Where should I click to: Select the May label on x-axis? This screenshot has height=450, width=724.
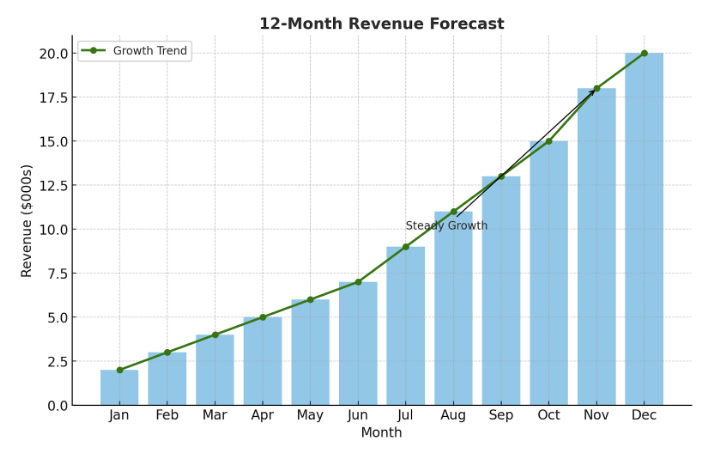(x=310, y=415)
